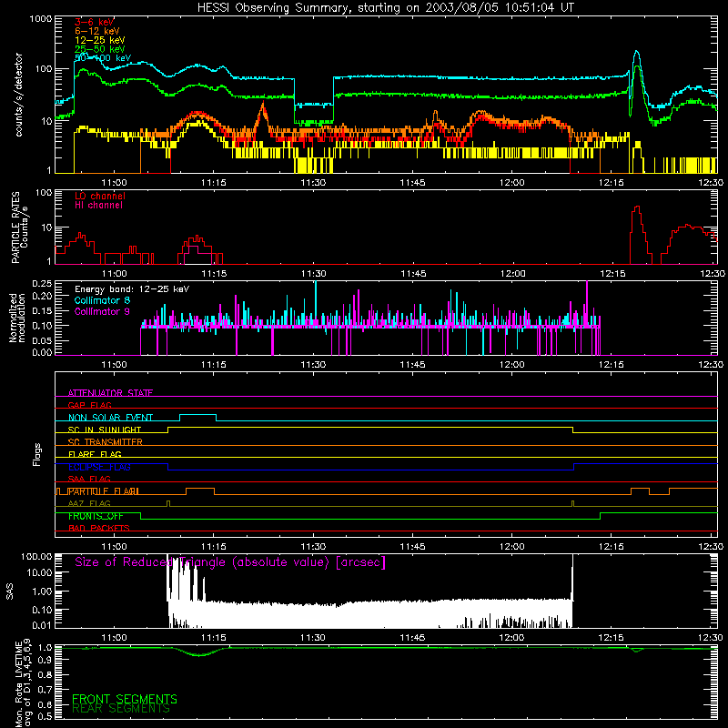This screenshot has height=728, width=728.
Task: Select the FRONT SEGMENTS legend label
Action: (x=125, y=699)
